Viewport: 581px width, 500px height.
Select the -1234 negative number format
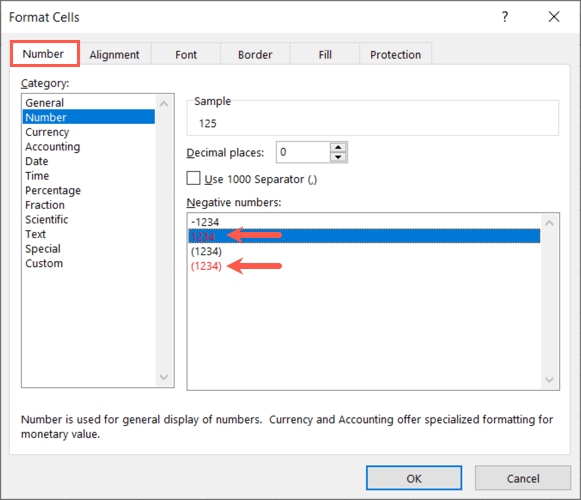[x=364, y=222]
